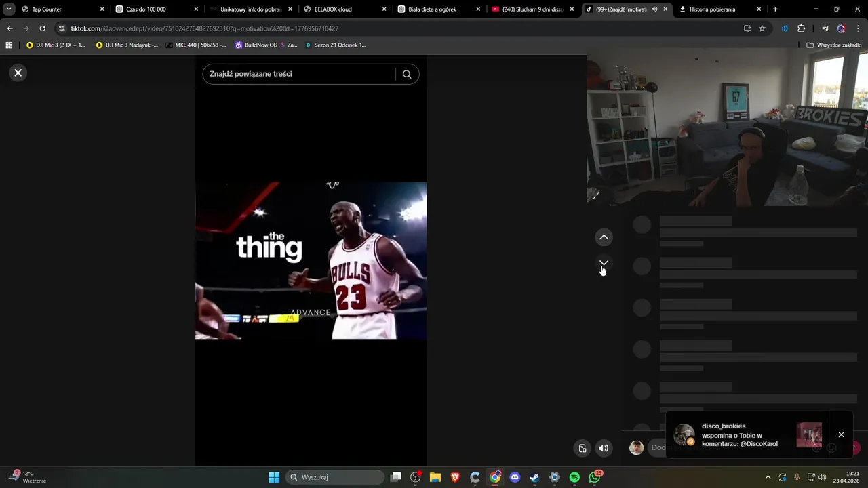Image resolution: width=868 pixels, height=488 pixels.
Task: Open Chrome three-dot menu
Action: pos(858,28)
